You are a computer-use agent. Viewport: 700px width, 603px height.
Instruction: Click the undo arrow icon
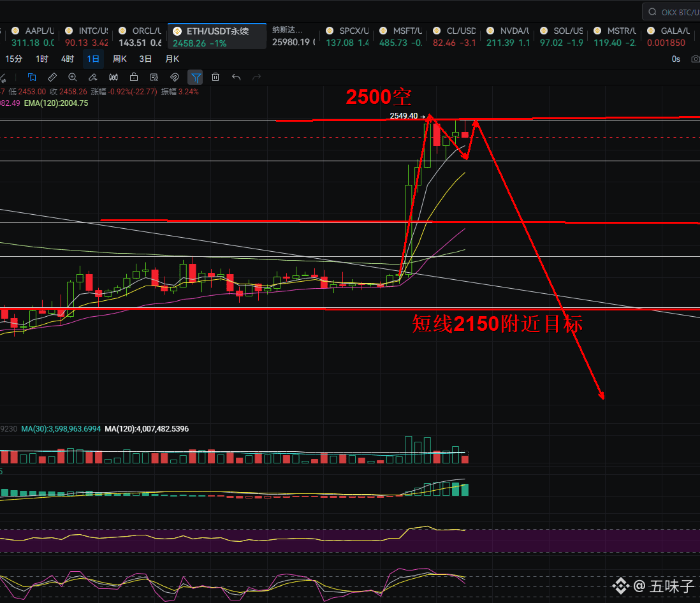point(236,77)
